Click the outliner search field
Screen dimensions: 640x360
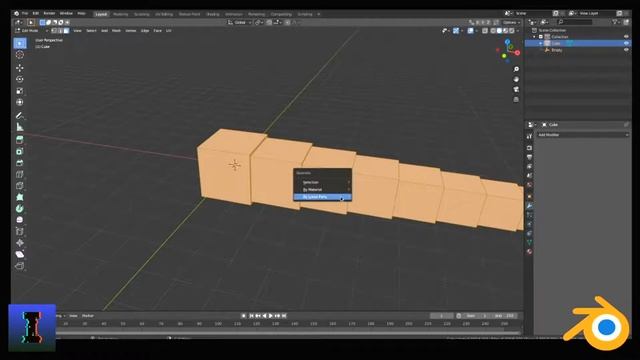pos(575,22)
